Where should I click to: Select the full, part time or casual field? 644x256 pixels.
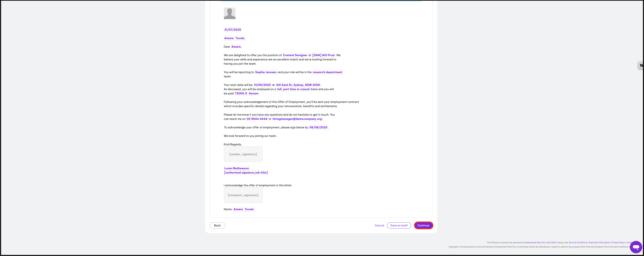pos(293,89)
